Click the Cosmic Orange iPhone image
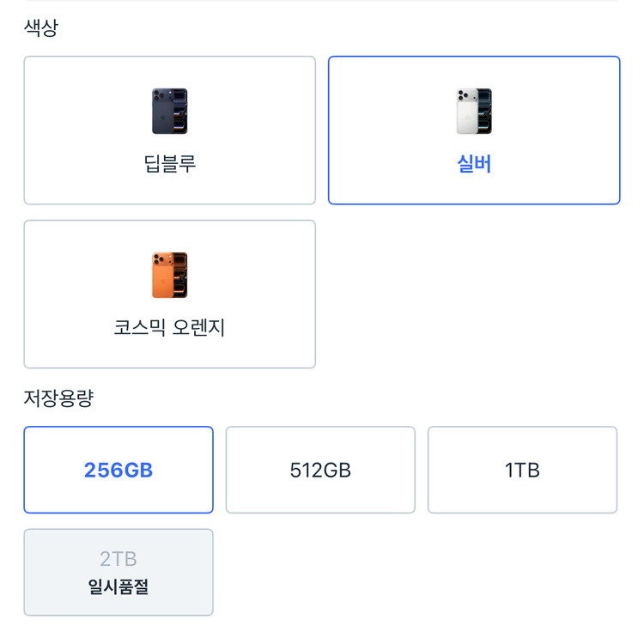Screen dimensions: 644x644 170,276
